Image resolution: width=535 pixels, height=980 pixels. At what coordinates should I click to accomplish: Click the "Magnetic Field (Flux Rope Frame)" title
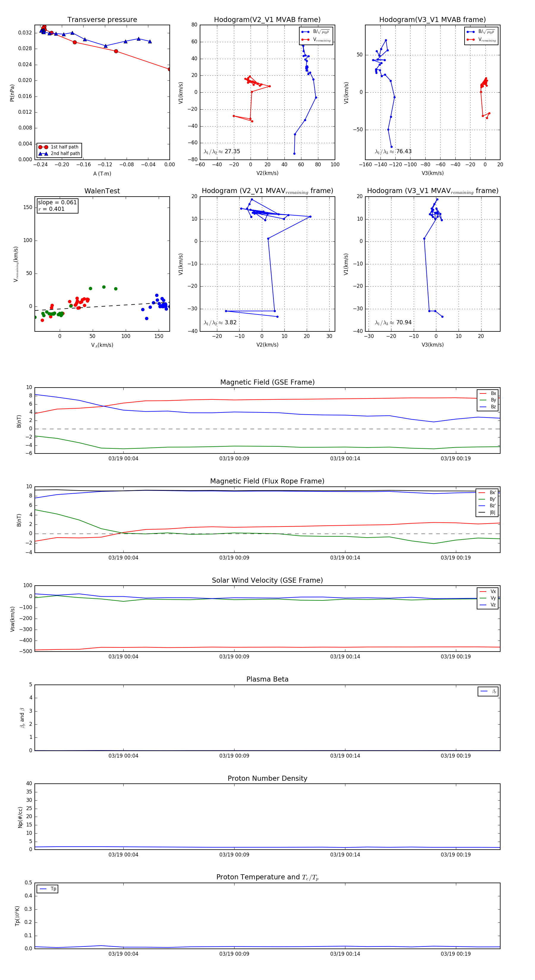click(x=267, y=481)
